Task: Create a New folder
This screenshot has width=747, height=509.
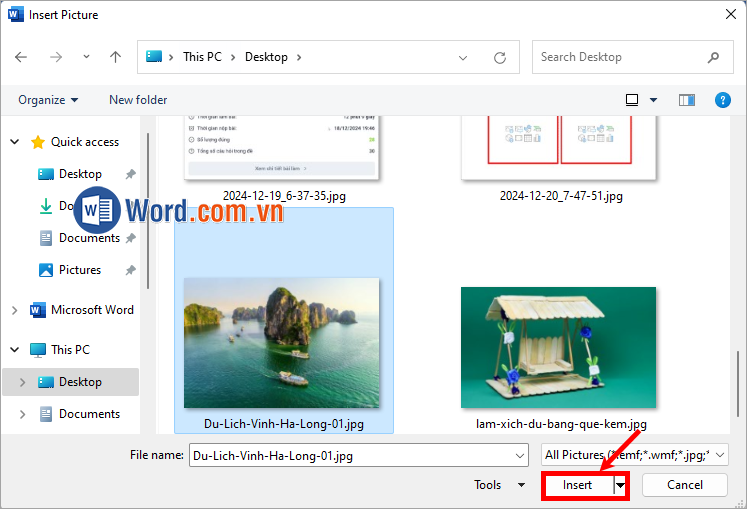Action: tap(138, 100)
